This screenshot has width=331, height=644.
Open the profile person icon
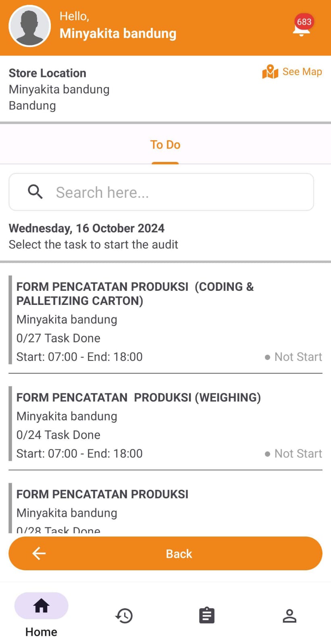[289, 615]
